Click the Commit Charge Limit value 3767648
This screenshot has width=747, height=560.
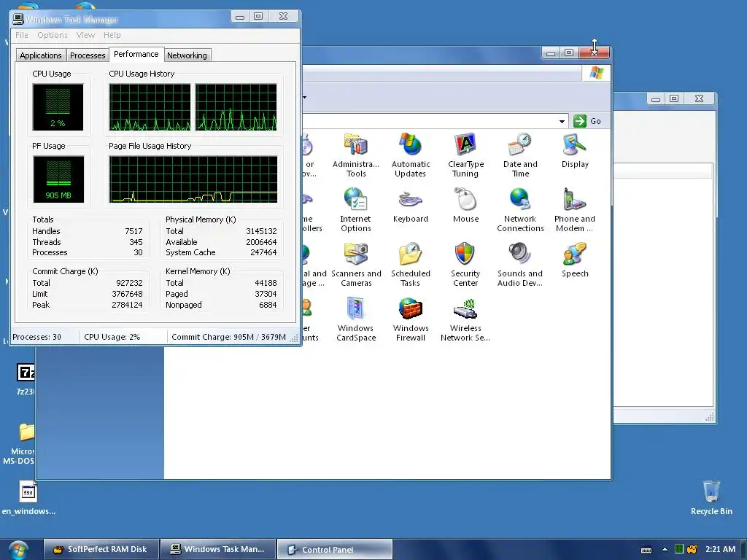[127, 294]
